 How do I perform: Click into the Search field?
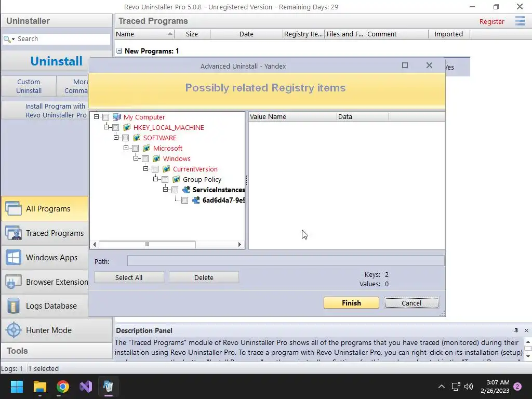(63, 39)
